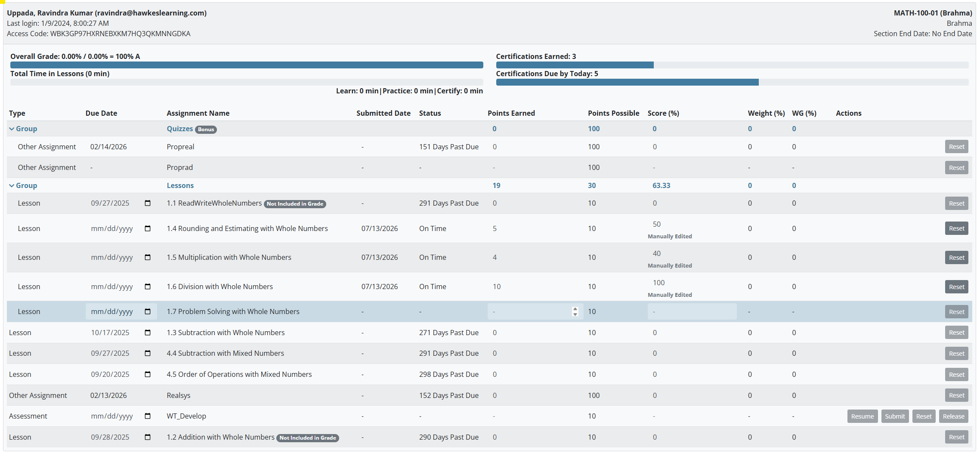The height and width of the screenshot is (456, 980).
Task: Open the Quizzes group link
Action: pos(180,129)
